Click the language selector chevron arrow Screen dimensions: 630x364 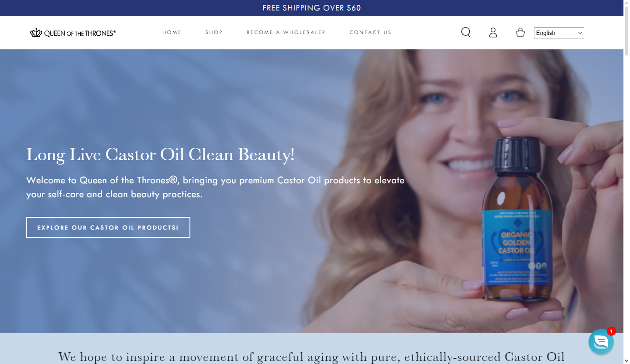tap(580, 33)
